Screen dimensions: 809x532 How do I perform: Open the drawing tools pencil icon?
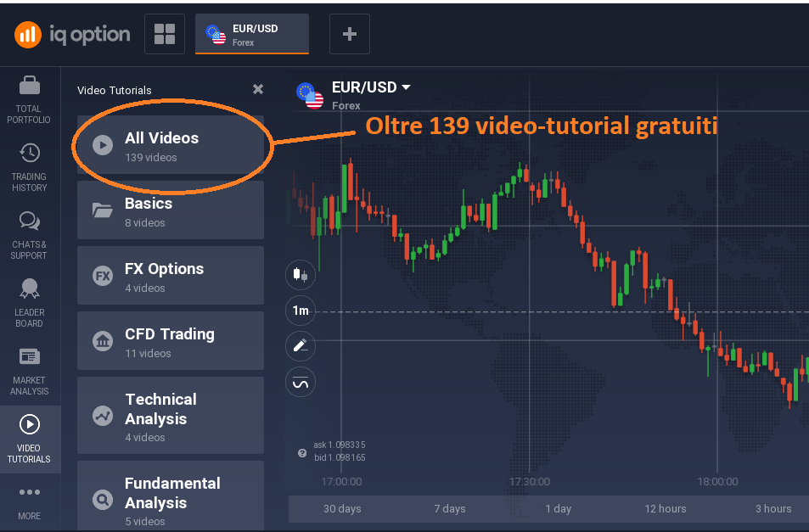tap(301, 346)
